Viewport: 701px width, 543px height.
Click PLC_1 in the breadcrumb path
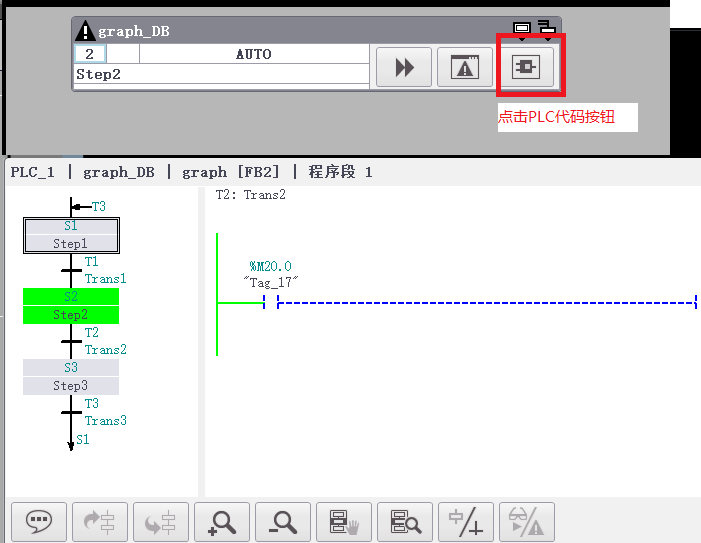tap(33, 172)
